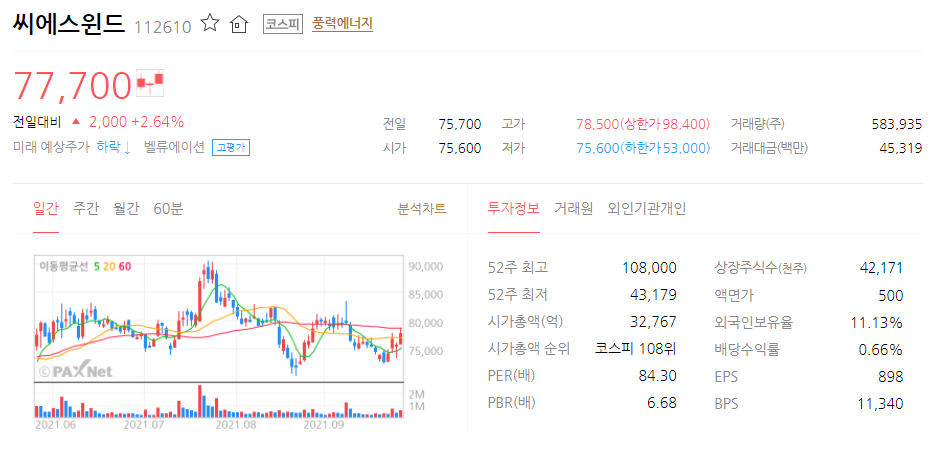Click the 액면가 value 500

(x=891, y=295)
